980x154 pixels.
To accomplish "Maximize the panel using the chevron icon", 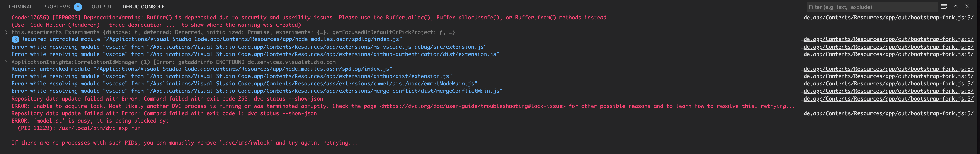I will 956,7.
